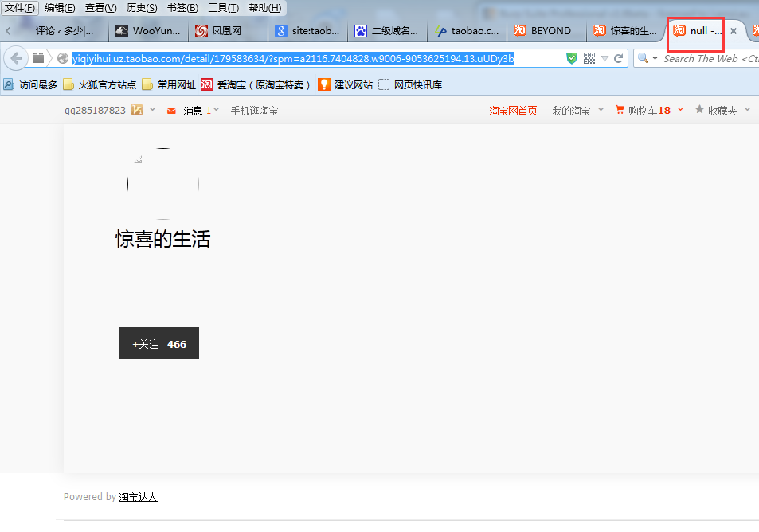Switch to the BEYOND tab
759x532 pixels.
[546, 31]
